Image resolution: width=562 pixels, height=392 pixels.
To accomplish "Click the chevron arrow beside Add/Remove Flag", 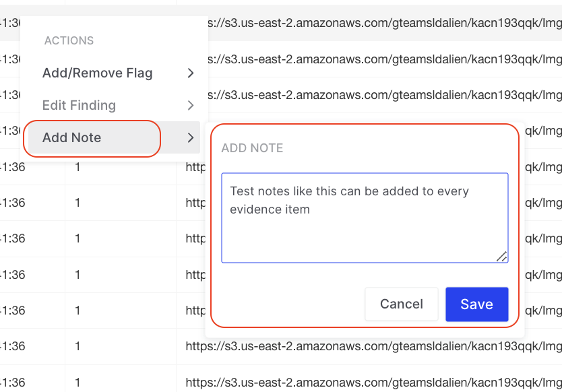I will 191,73.
